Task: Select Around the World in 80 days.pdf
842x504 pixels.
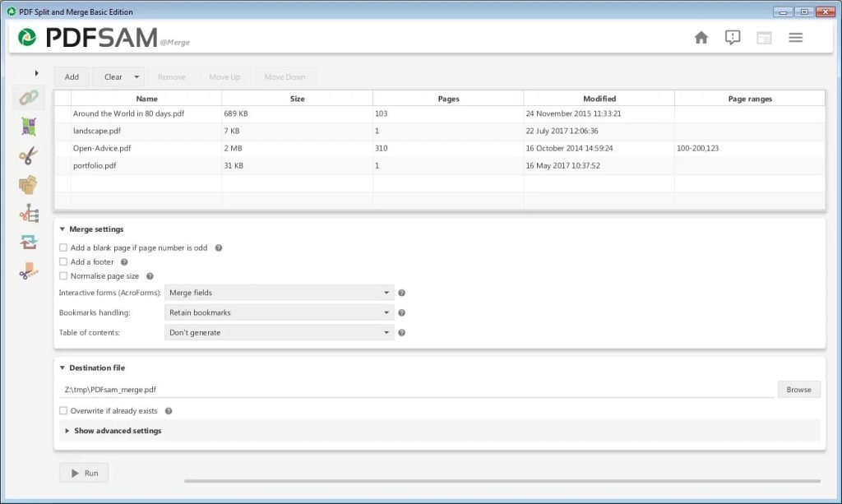Action: 440,113
